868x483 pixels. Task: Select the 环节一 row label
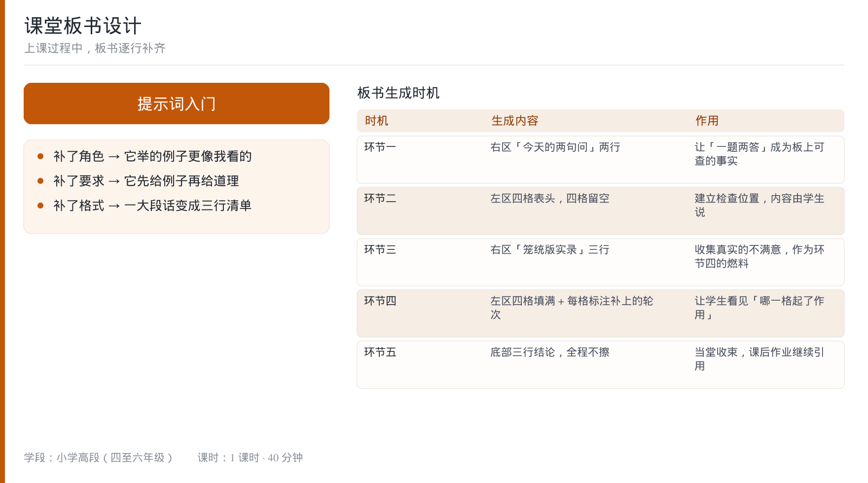coord(380,147)
